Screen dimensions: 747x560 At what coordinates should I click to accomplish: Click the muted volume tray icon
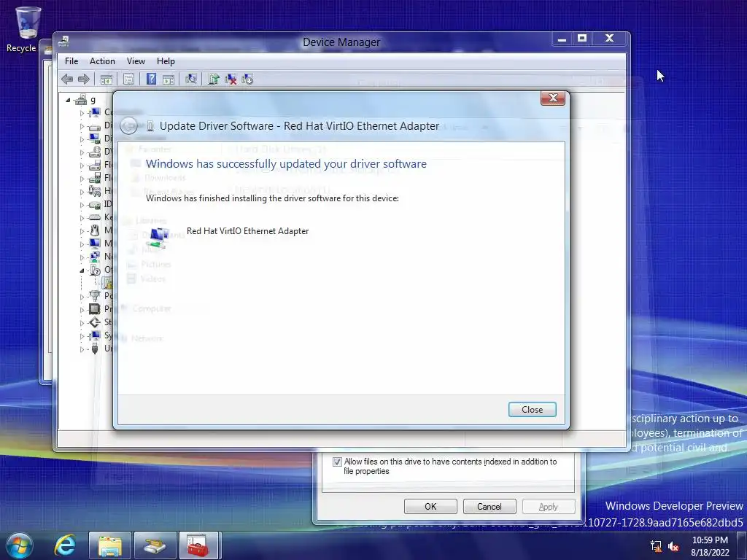[673, 546]
